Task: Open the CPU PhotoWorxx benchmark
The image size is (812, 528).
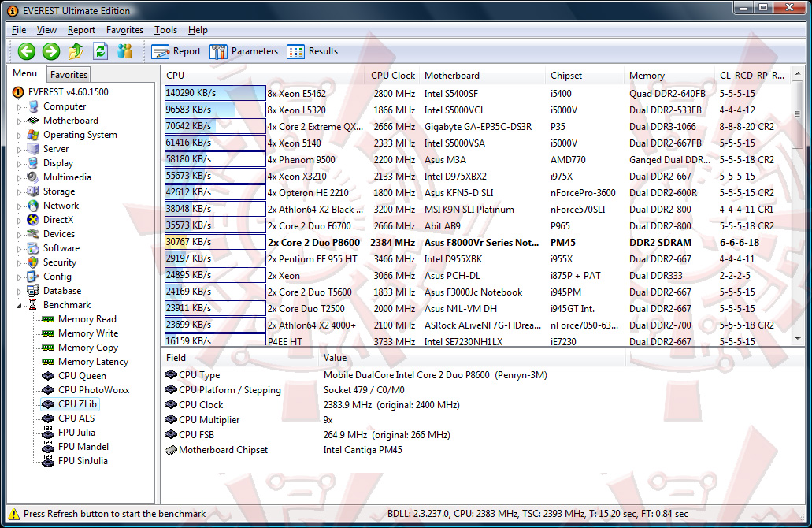Action: pyautogui.click(x=94, y=389)
